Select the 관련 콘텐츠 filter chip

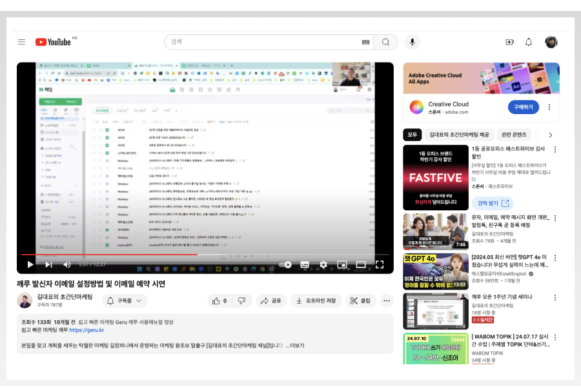click(514, 135)
